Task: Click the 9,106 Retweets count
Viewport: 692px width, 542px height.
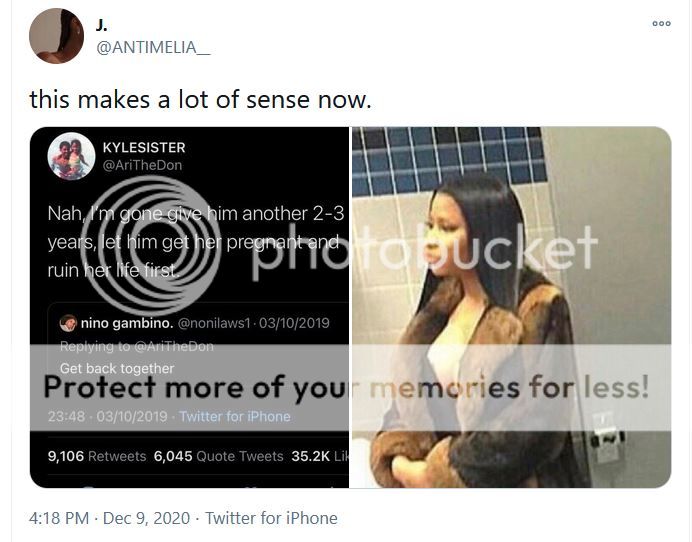Action: tap(97, 456)
